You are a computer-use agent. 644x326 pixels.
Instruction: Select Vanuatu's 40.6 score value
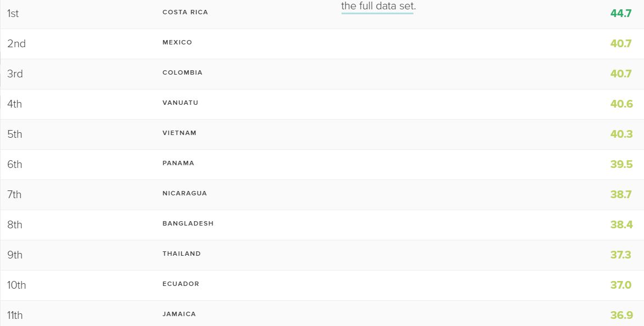click(621, 104)
